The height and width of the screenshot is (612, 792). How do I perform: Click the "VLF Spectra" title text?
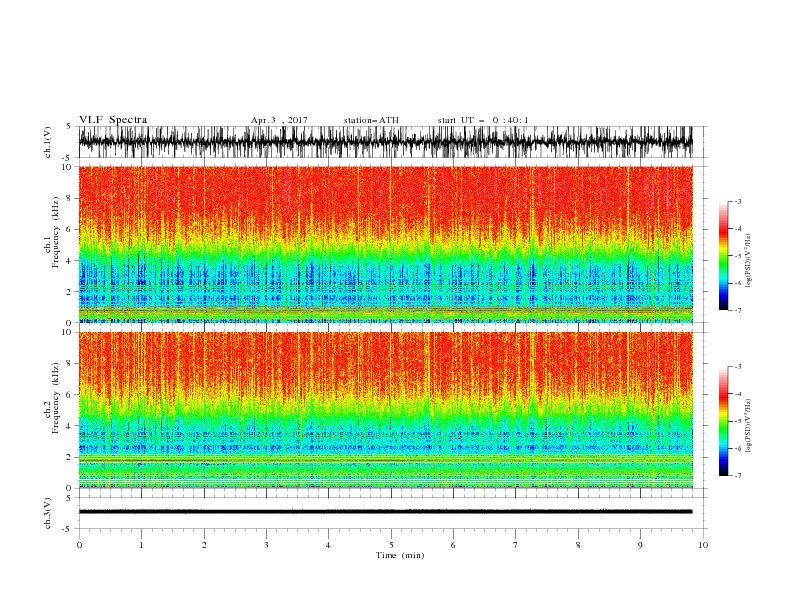[x=113, y=120]
